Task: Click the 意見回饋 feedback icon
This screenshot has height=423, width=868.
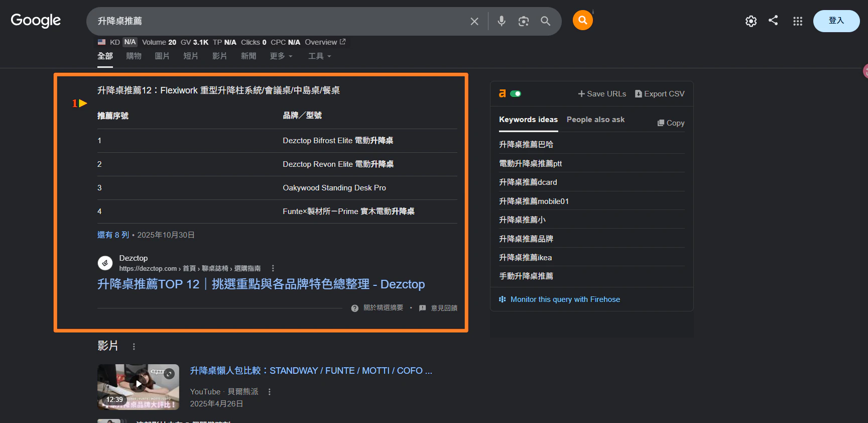Action: coord(423,308)
